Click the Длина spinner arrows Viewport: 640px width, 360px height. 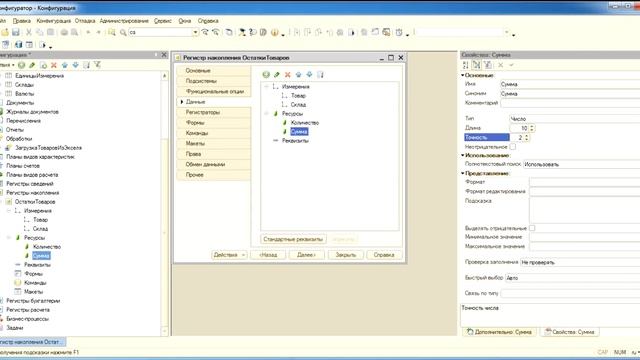point(532,128)
